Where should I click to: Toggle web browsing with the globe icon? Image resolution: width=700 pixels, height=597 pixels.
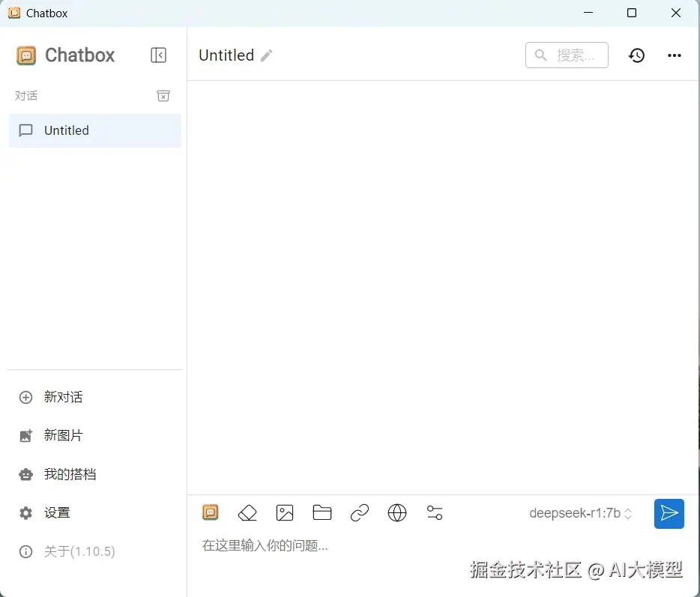click(x=397, y=512)
